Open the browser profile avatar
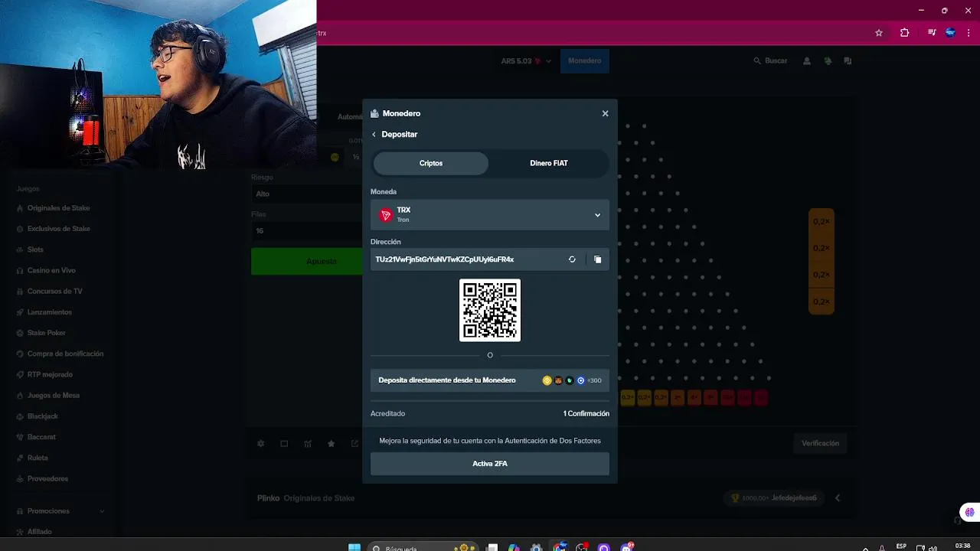The height and width of the screenshot is (551, 980). click(951, 33)
